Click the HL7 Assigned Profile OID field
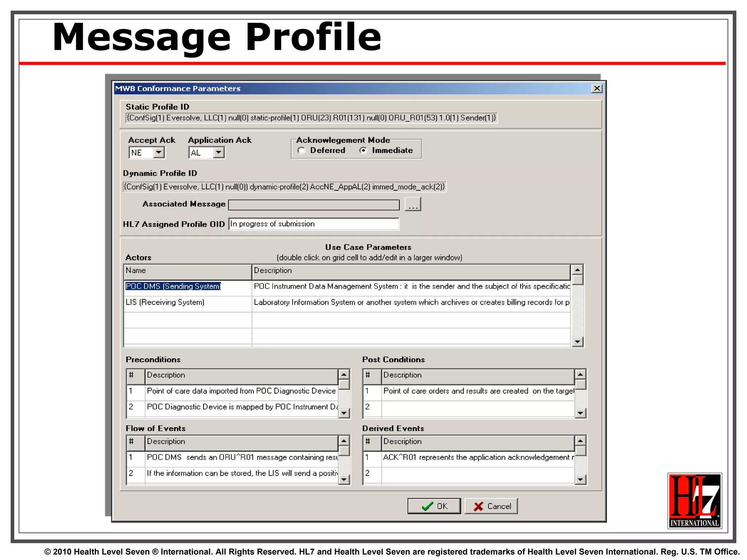Image resolution: width=747 pixels, height=560 pixels. coord(314,224)
